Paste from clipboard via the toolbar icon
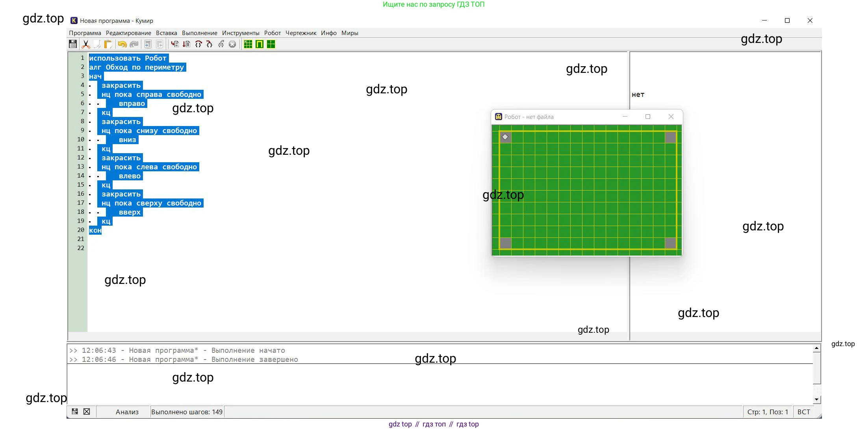The width and height of the screenshot is (868, 430). point(108,44)
